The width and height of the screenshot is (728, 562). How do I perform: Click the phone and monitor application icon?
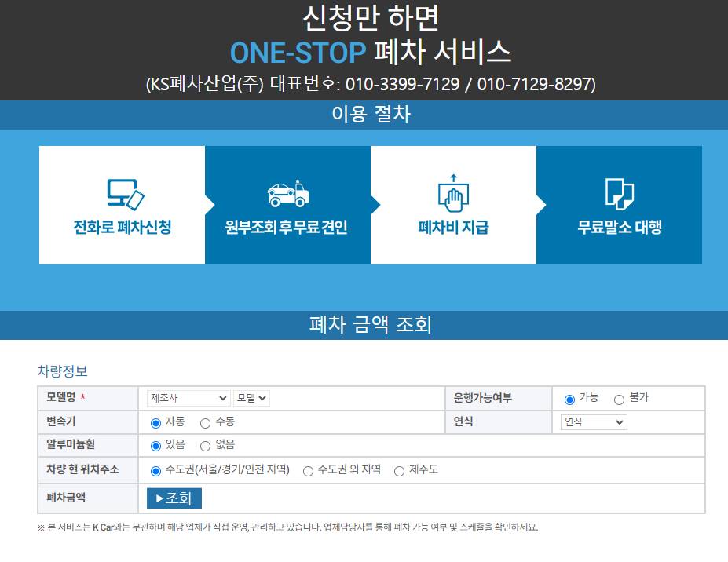pos(126,195)
